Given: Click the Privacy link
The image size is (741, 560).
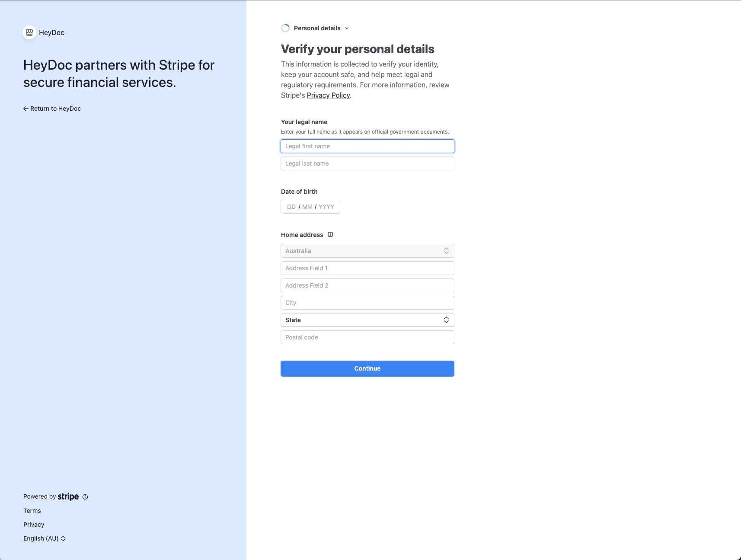Looking at the screenshot, I should [34, 525].
